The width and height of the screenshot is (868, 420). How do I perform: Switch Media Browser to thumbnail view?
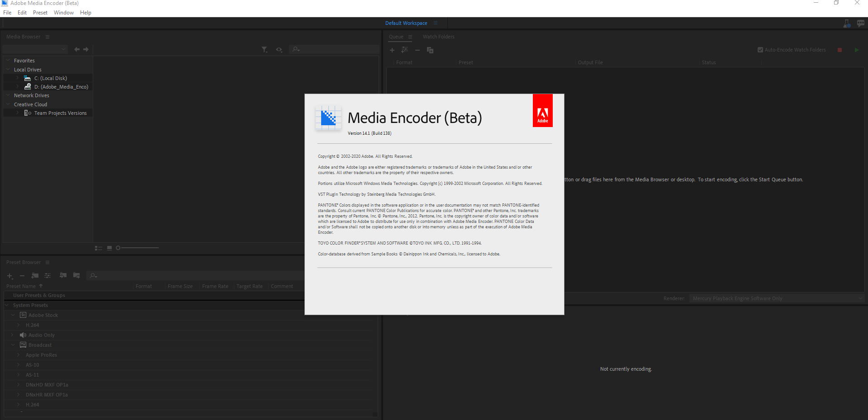pyautogui.click(x=109, y=248)
